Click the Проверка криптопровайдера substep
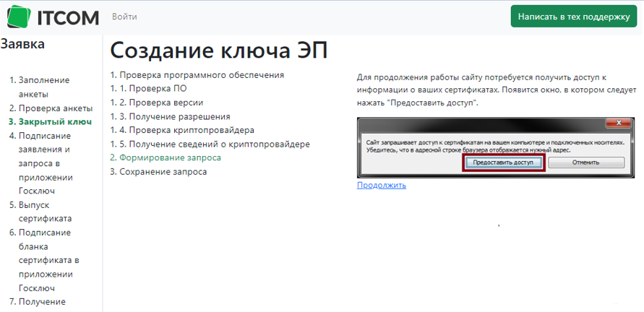 [186, 130]
